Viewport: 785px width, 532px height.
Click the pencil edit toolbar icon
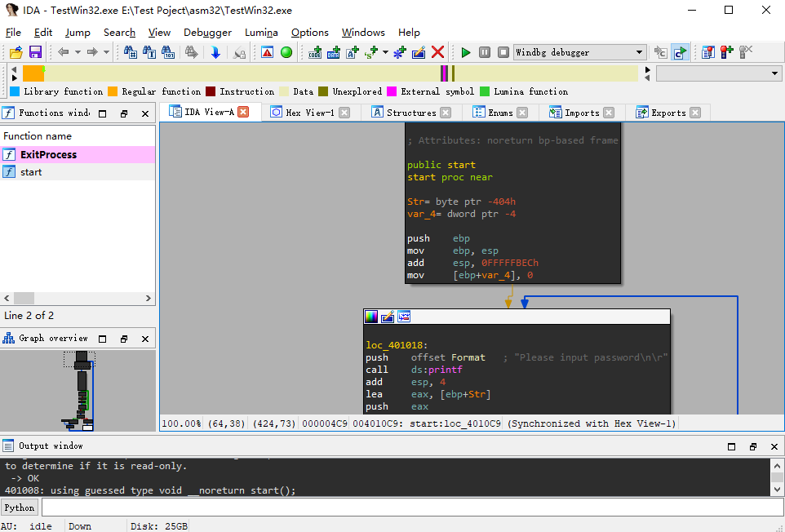419,52
